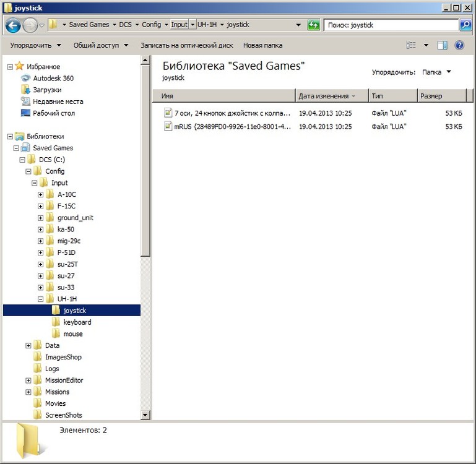The width and height of the screenshot is (476, 464).
Task: Collapse the 'Saved Games' library node
Action: pyautogui.click(x=16, y=148)
